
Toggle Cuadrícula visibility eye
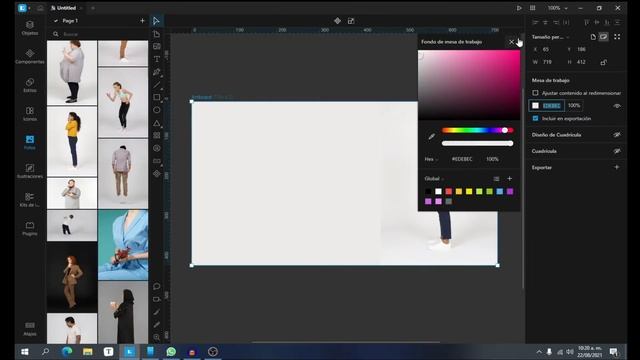[x=617, y=151]
